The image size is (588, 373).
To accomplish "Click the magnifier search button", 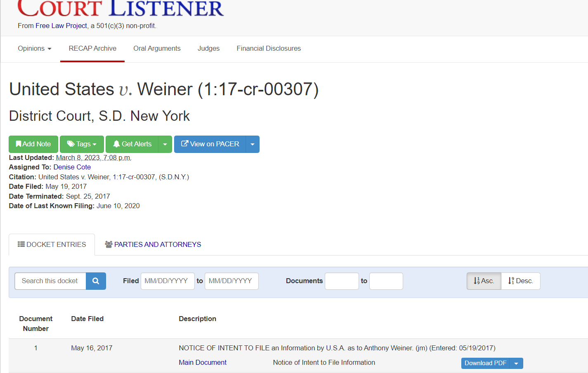I will click(x=96, y=281).
